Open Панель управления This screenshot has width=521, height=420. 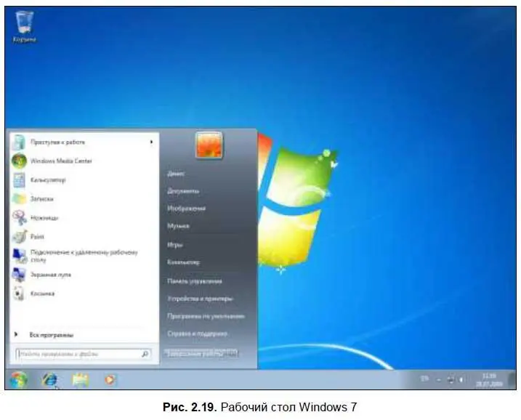tap(195, 281)
